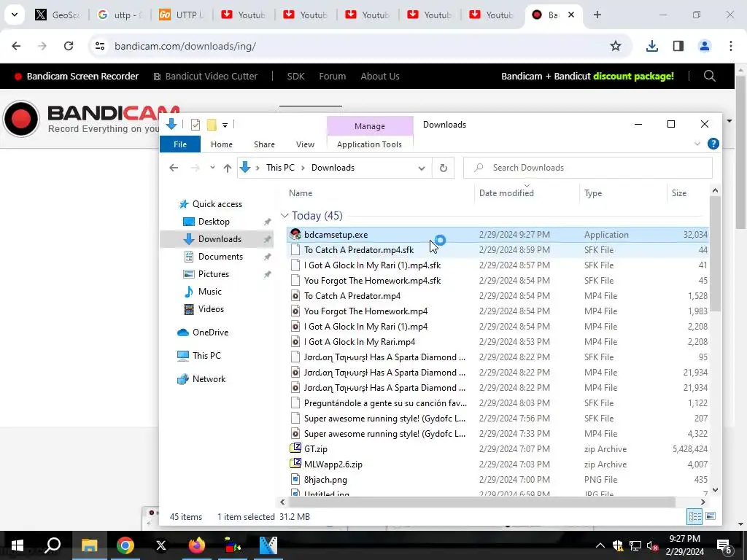This screenshot has height=560, width=747.
Task: Show hidden system tray icons
Action: pyautogui.click(x=600, y=545)
